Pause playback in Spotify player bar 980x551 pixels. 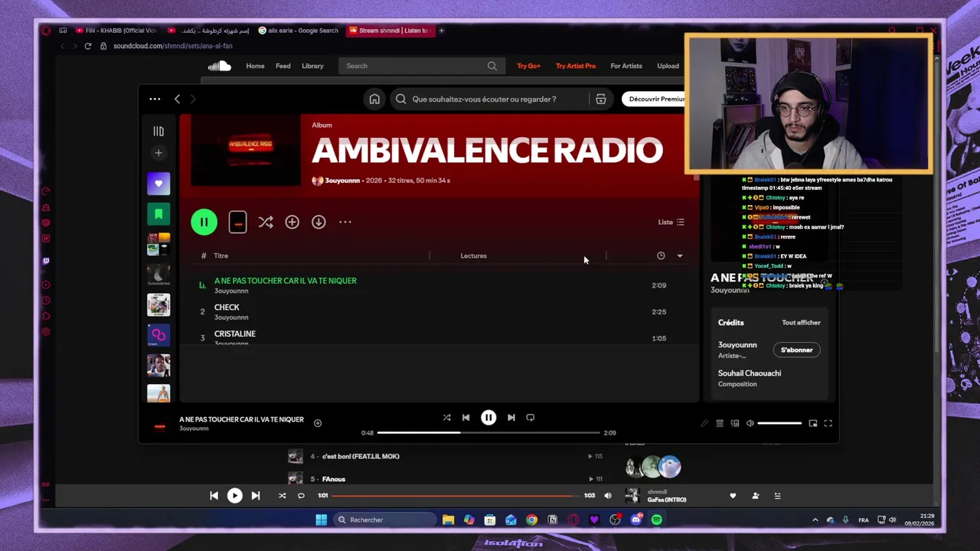[488, 418]
